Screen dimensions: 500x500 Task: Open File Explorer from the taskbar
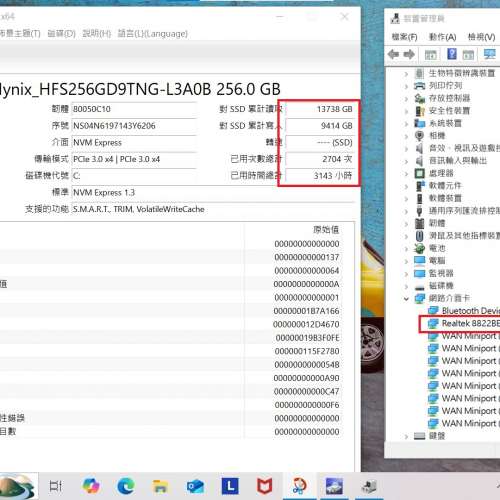[x=160, y=486]
